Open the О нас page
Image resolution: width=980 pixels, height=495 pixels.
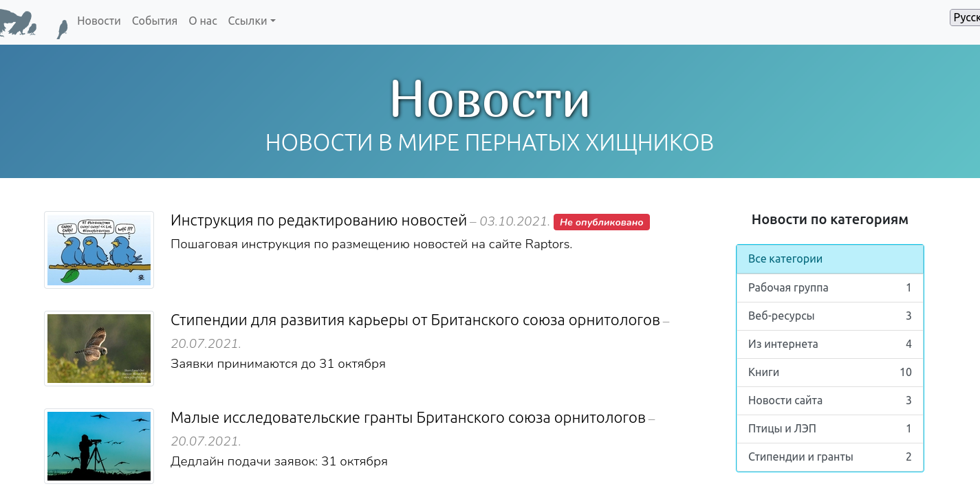click(203, 21)
